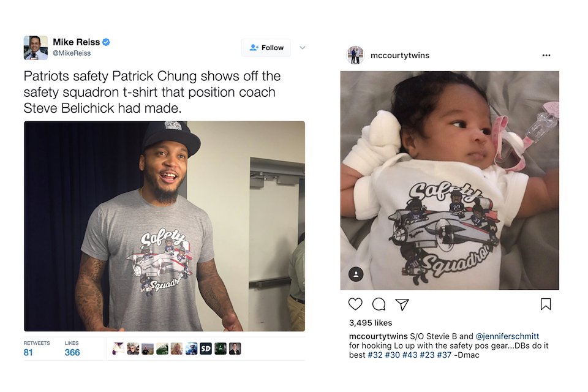Show tagged people icon on baby photo
Image resolution: width=588 pixels, height=392 pixels.
coord(356,274)
